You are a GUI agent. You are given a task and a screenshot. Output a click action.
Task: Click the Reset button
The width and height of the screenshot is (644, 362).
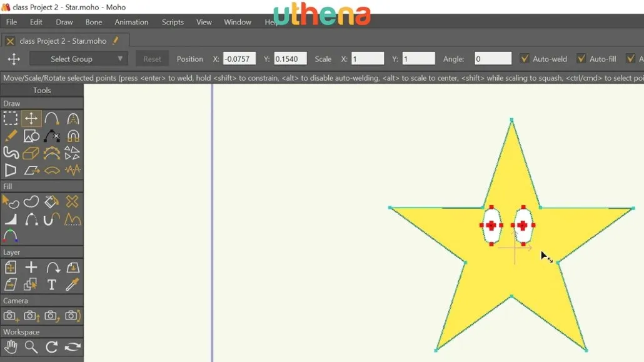coord(152,59)
